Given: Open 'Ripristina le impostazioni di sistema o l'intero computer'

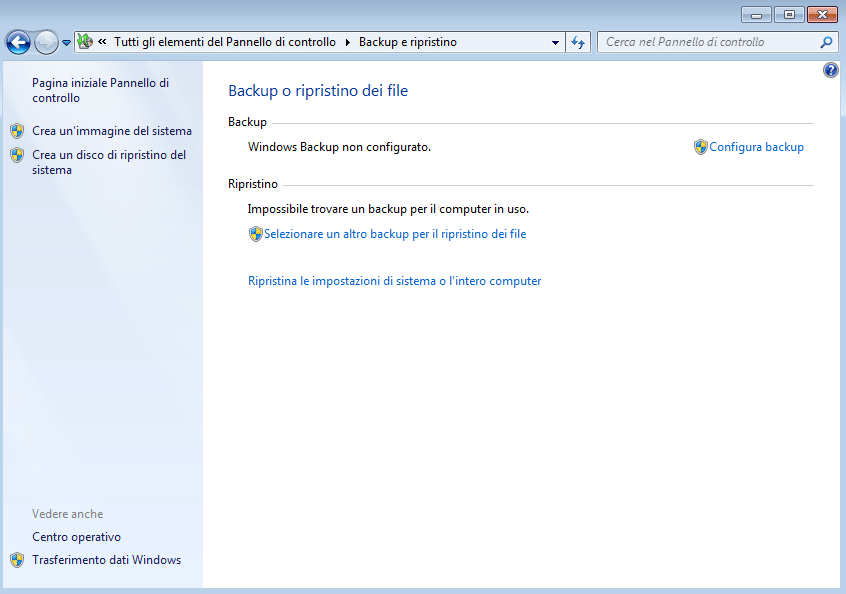Looking at the screenshot, I should pyautogui.click(x=394, y=281).
